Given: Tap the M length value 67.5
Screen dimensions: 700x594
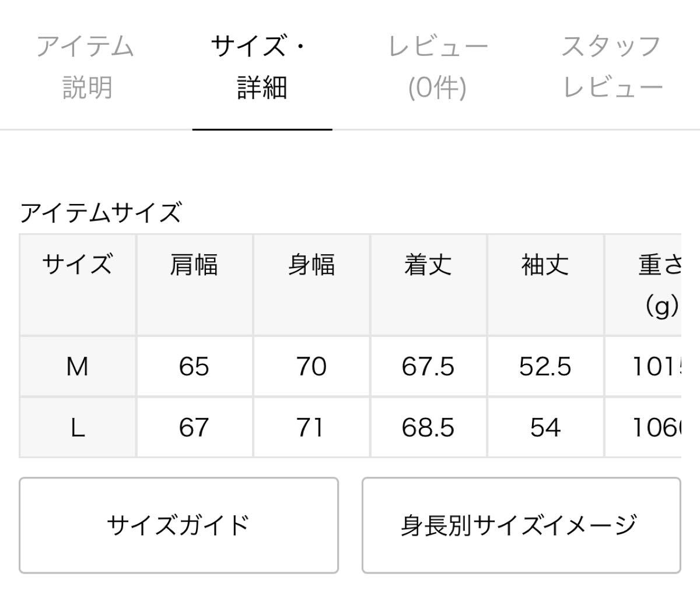Looking at the screenshot, I should point(428,367).
